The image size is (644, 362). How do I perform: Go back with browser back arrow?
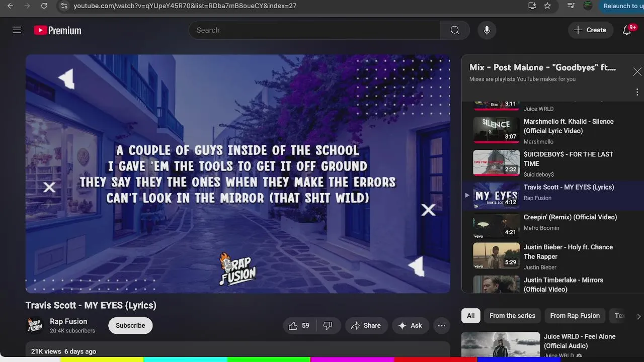pyautogui.click(x=10, y=6)
